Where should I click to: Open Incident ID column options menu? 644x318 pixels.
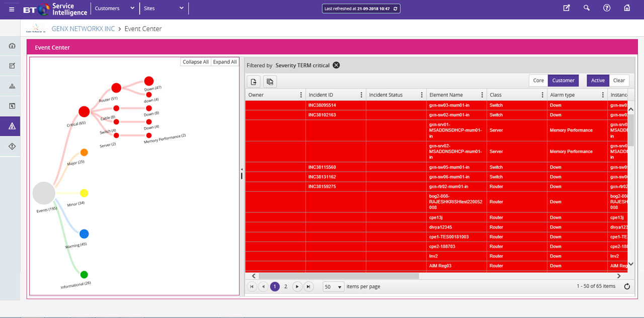coord(362,95)
